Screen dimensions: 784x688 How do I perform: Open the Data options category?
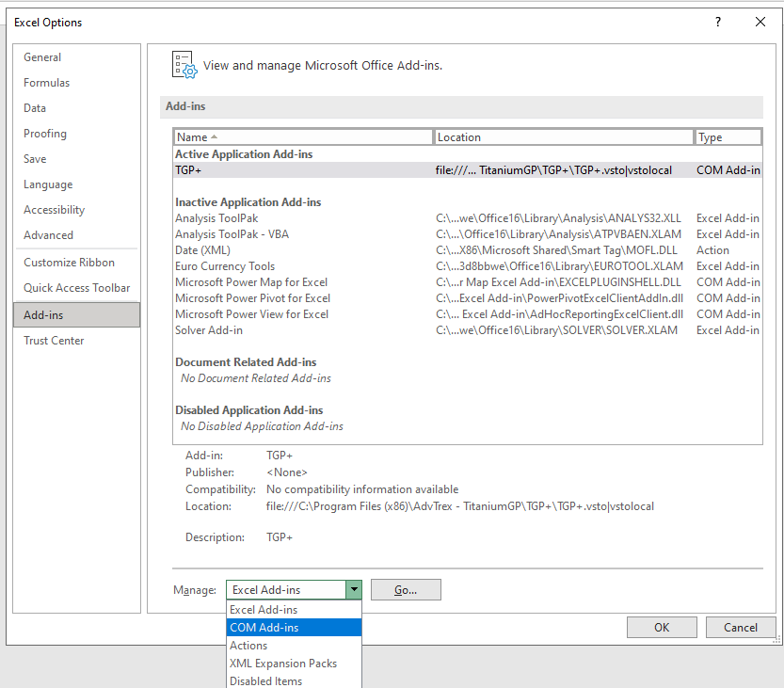[76, 108]
